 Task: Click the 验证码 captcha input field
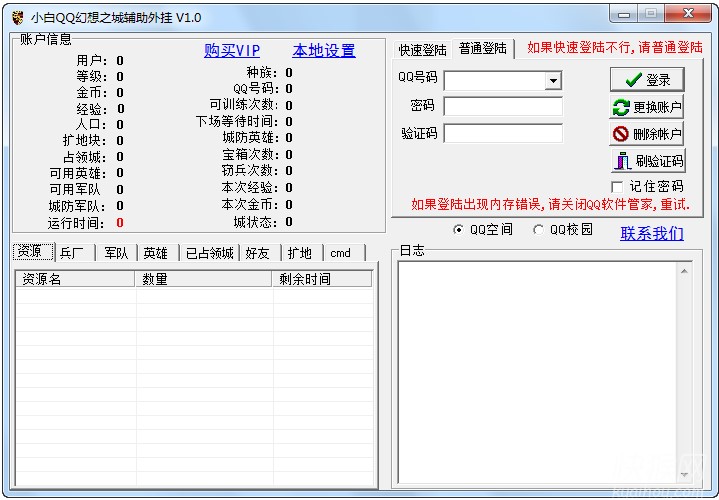(503, 133)
